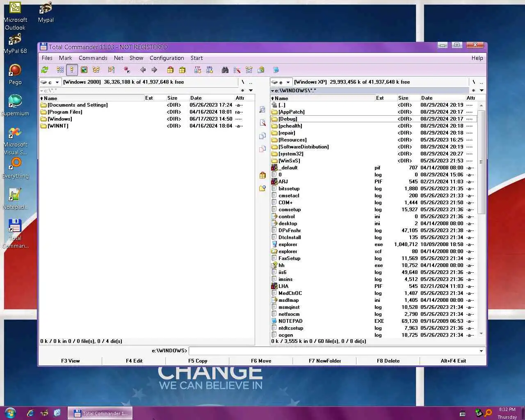Go forward using the right arrow icon
This screenshot has width=525, height=420.
click(154, 70)
